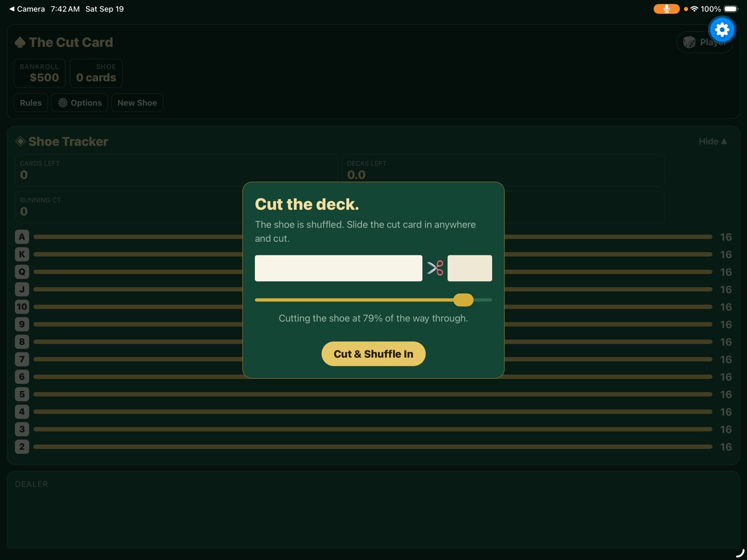Click the Player button
This screenshot has width=747, height=560.
705,42
